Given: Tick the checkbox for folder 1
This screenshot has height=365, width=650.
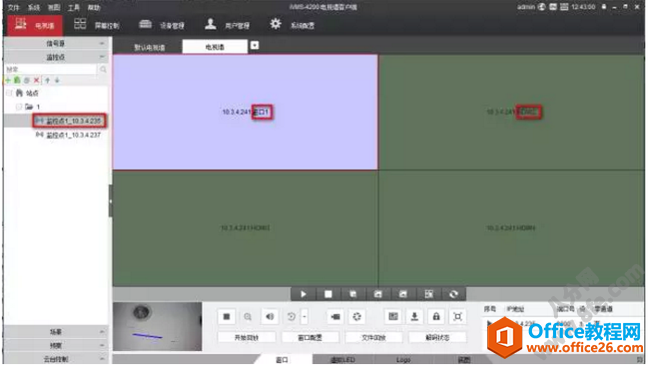Looking at the screenshot, I should 19,107.
